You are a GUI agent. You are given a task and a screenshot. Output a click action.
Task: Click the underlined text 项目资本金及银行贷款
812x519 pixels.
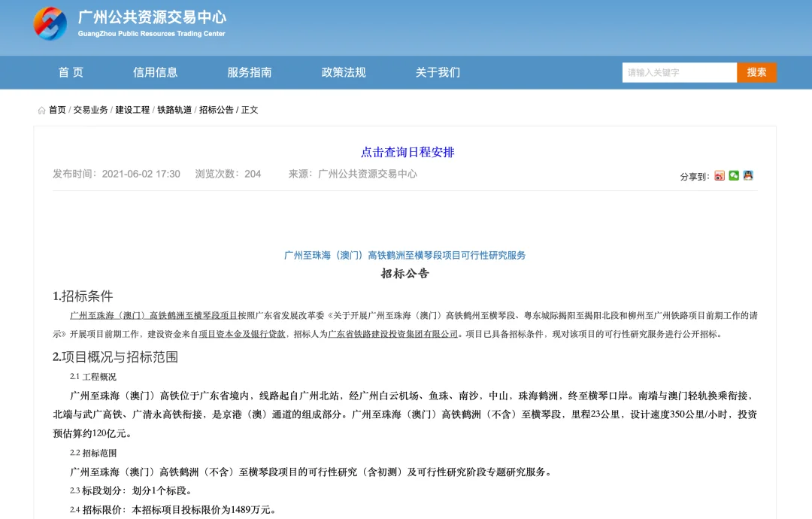click(x=242, y=334)
